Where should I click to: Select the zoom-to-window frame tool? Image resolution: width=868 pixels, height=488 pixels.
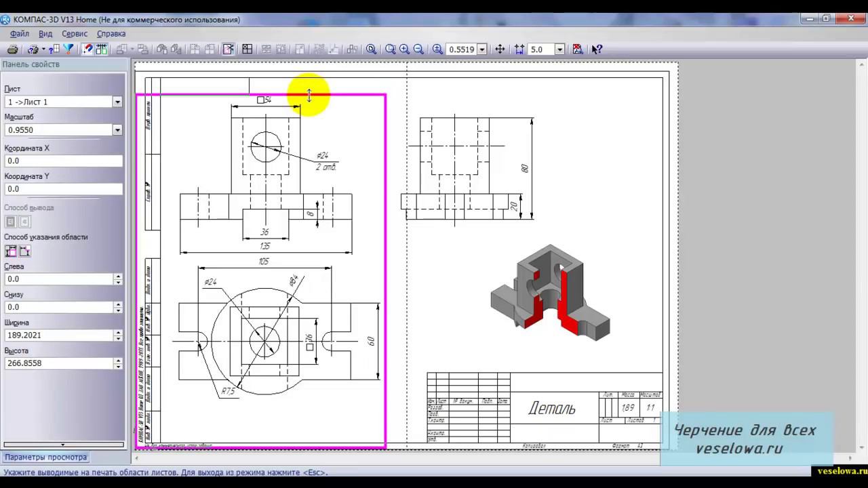coord(391,49)
